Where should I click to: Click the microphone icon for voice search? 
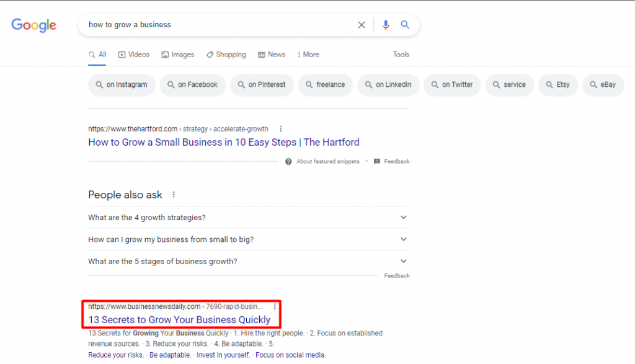(386, 24)
